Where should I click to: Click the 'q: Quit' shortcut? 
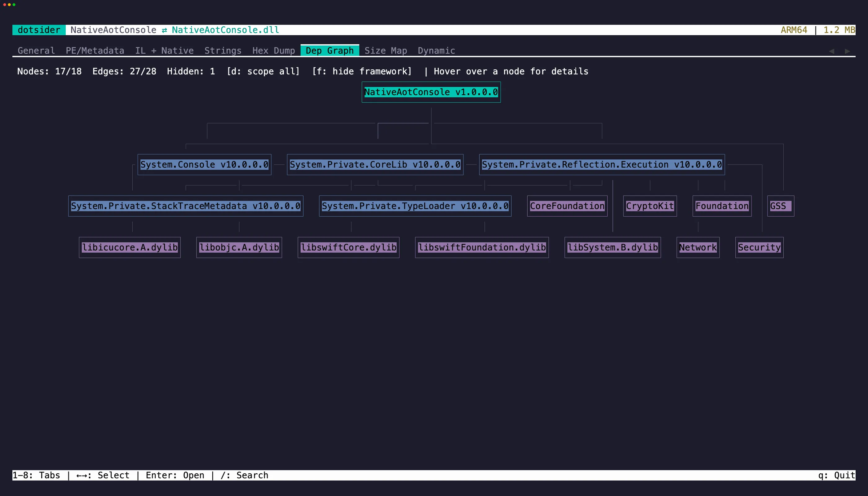coord(837,475)
